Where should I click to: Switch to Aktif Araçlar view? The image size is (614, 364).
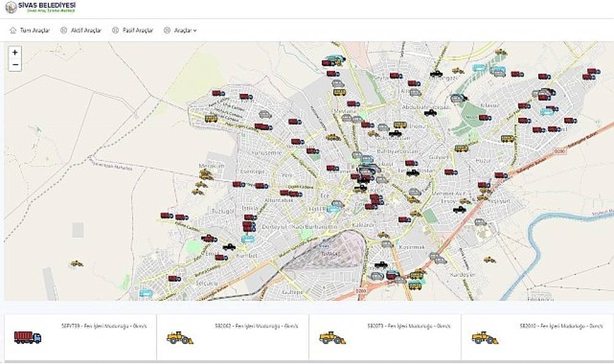coord(86,30)
